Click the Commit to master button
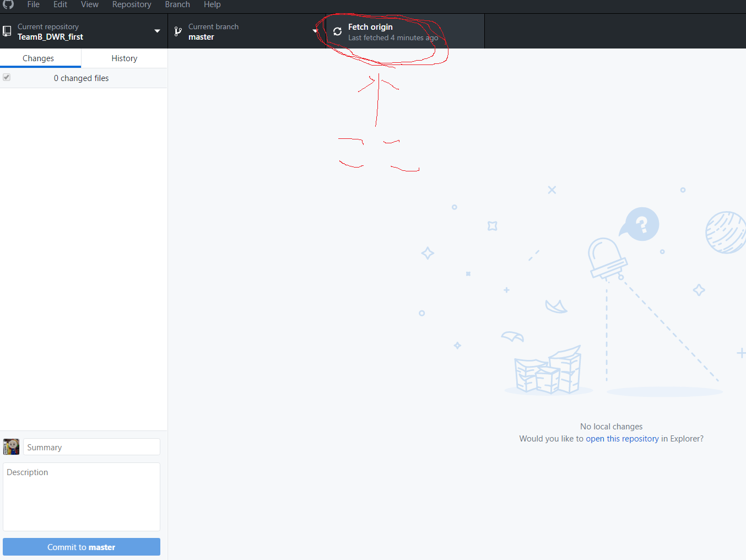Viewport: 746px width, 560px height. [82, 547]
